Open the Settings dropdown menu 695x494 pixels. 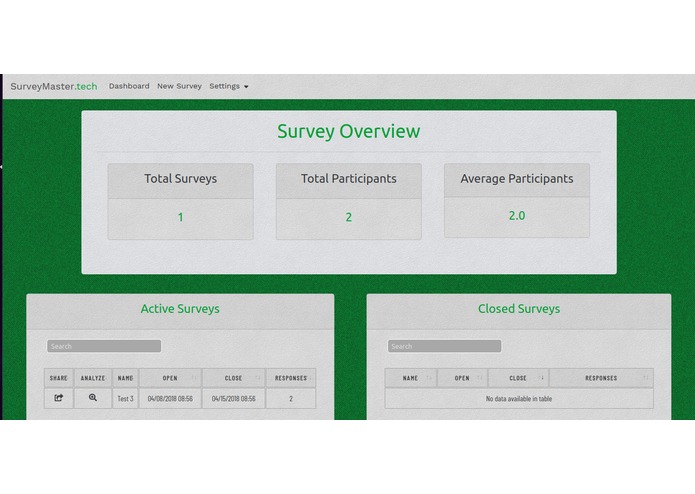[229, 86]
